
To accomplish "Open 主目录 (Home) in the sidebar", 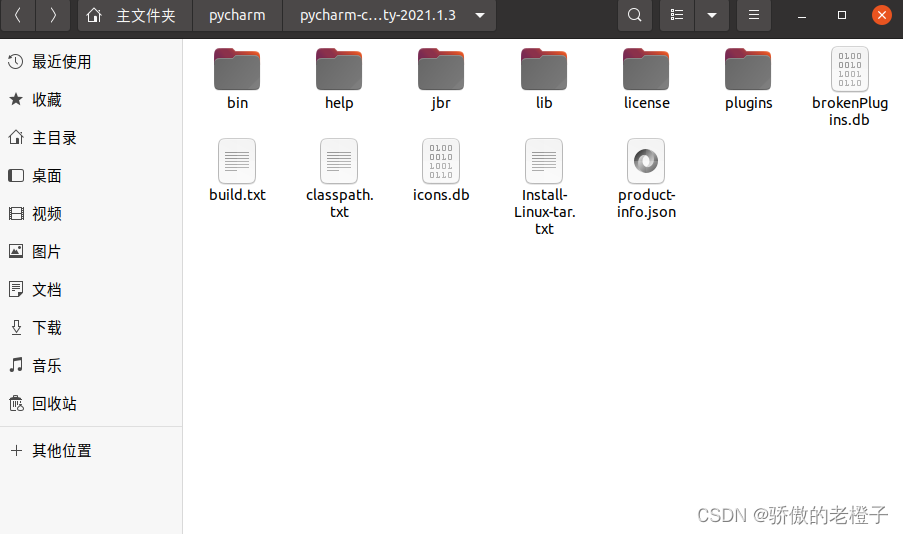I will coord(91,138).
